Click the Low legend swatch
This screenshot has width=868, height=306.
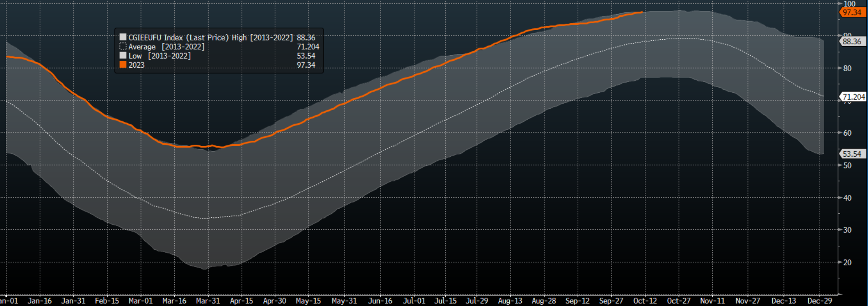tap(123, 55)
